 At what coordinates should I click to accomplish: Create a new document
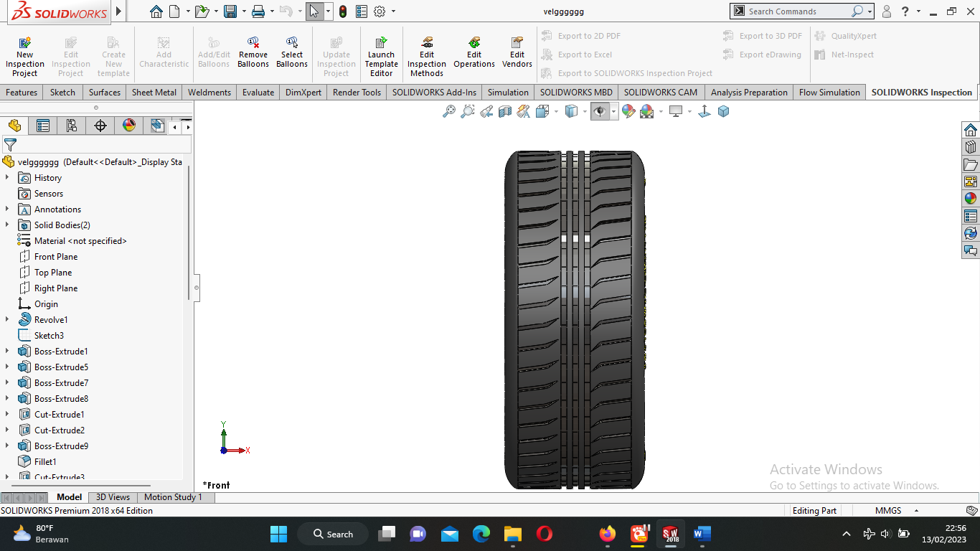pos(174,11)
